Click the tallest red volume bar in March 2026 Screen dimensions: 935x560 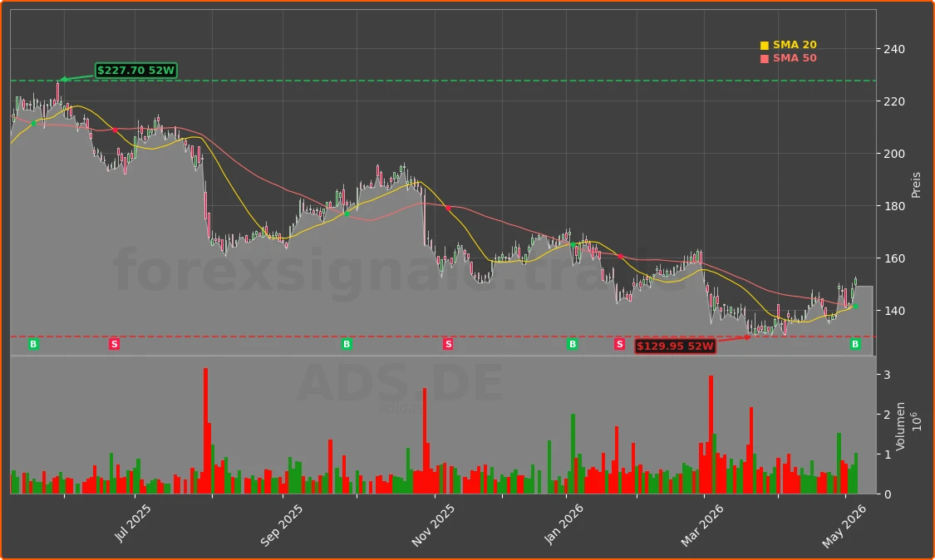(711, 435)
